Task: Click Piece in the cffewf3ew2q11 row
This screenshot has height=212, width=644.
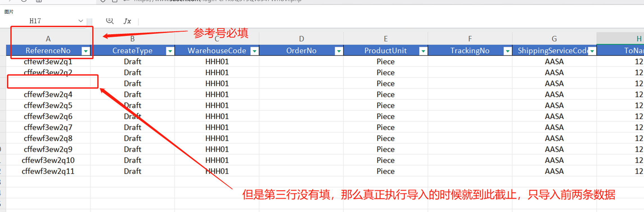Action: click(386, 171)
